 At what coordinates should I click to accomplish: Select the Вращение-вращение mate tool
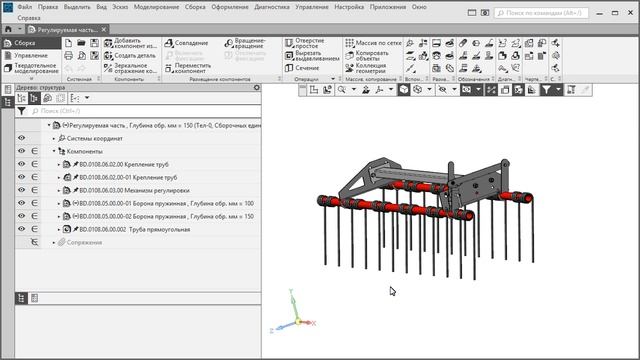[246, 43]
